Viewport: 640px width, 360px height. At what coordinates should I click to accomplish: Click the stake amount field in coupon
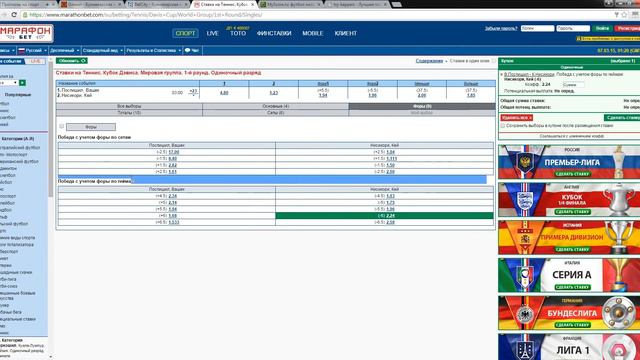click(x=573, y=84)
